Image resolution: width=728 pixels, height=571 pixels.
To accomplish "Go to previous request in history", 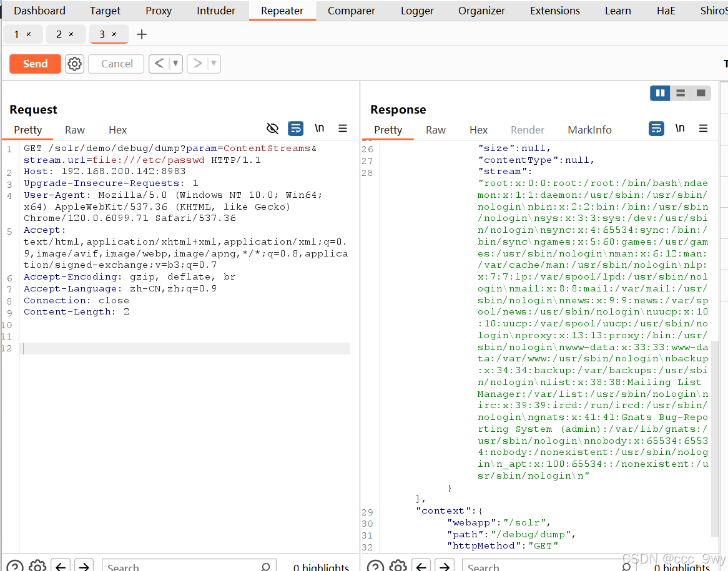I will [x=159, y=64].
